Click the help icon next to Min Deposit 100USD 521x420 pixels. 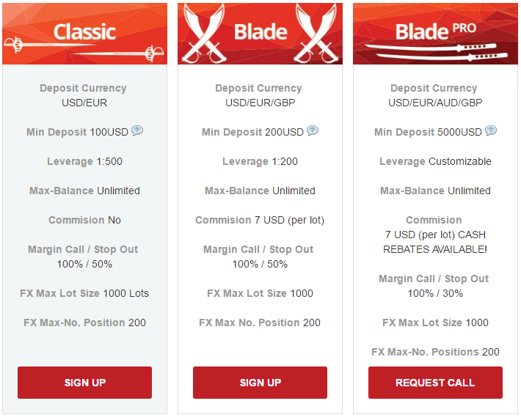(x=137, y=130)
